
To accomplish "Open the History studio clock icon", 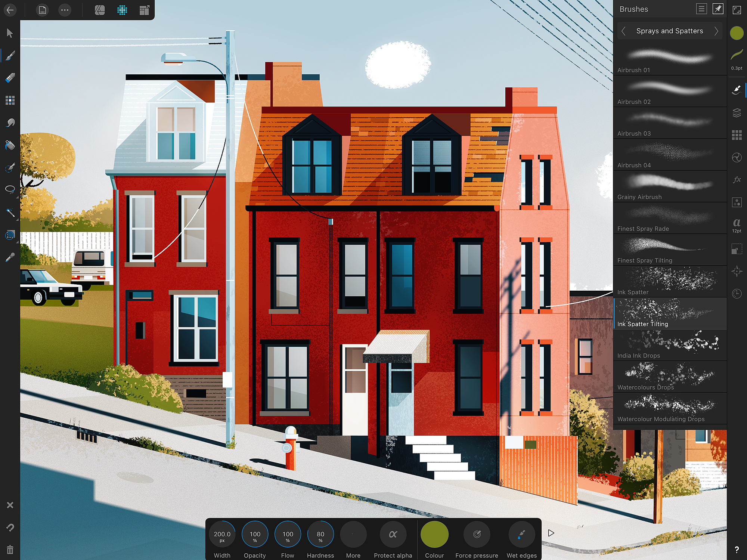I will tap(737, 294).
